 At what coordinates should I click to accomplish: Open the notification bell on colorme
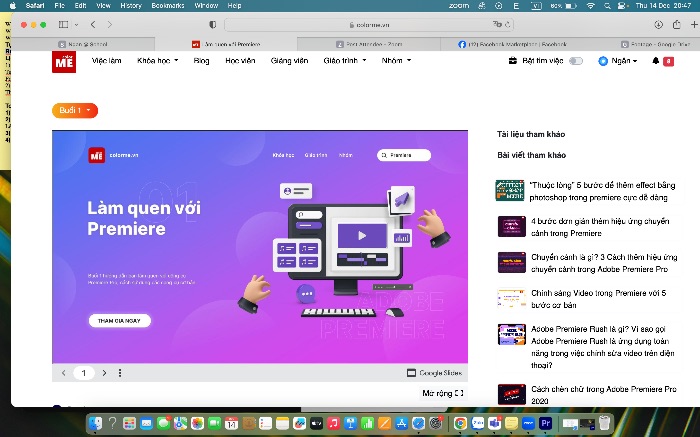tap(655, 61)
